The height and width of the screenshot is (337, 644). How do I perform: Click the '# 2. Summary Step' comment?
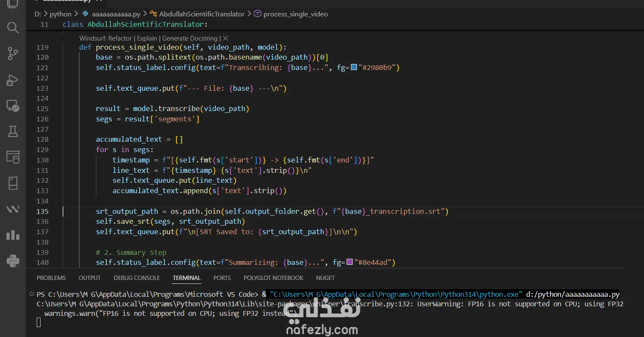(x=131, y=252)
